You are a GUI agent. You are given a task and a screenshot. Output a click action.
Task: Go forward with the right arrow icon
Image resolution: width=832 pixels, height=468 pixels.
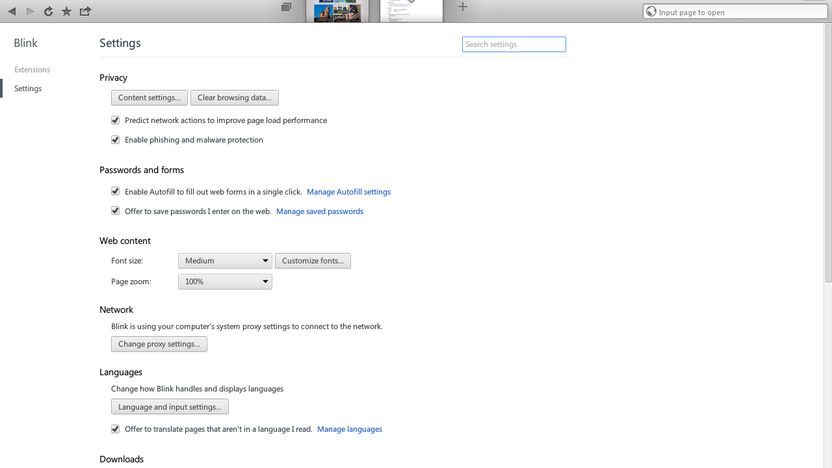coord(30,11)
